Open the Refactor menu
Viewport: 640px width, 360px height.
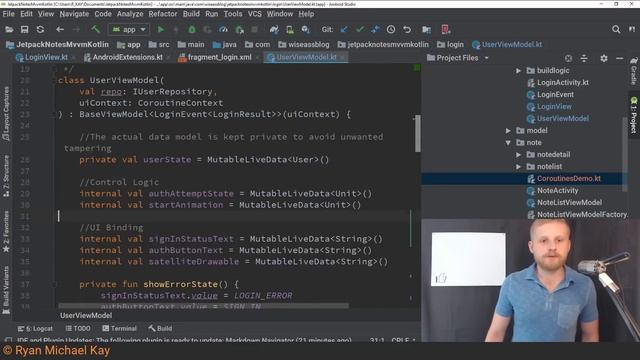[x=163, y=14]
